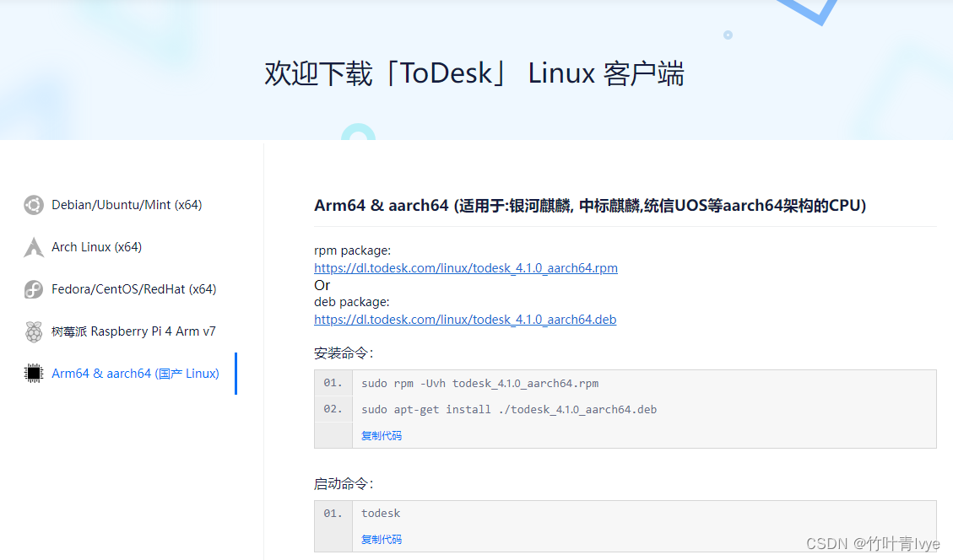Click 复制代码 under the todesk launch command
This screenshot has height=560, width=953.
(x=381, y=540)
